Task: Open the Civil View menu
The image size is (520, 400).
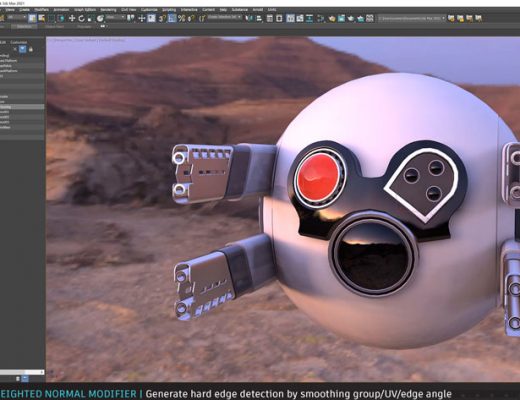Action: click(x=129, y=10)
